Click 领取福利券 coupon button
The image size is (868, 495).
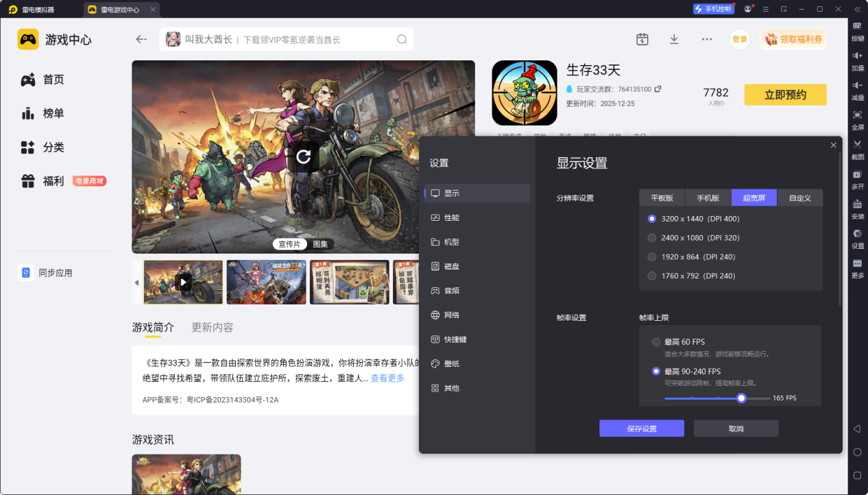pyautogui.click(x=793, y=39)
